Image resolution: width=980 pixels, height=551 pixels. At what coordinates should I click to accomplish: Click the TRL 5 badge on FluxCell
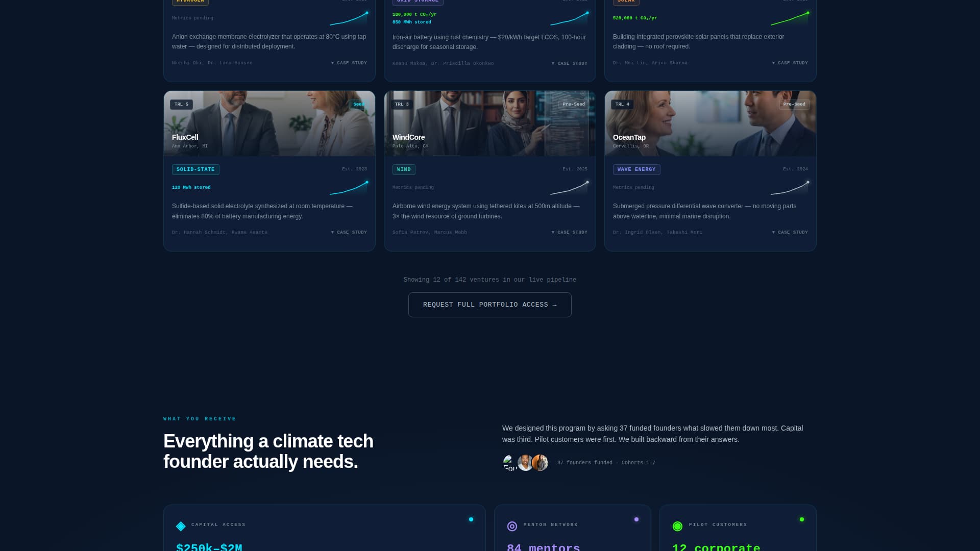(181, 104)
